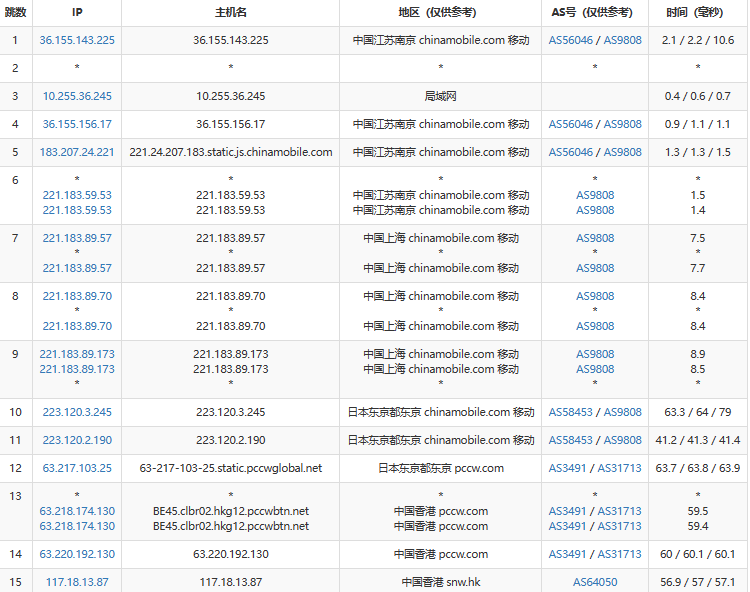Select hostname 63-217-103-25.static.pccwglobal.net
Image resolution: width=750 pixels, height=592 pixels.
pos(231,468)
